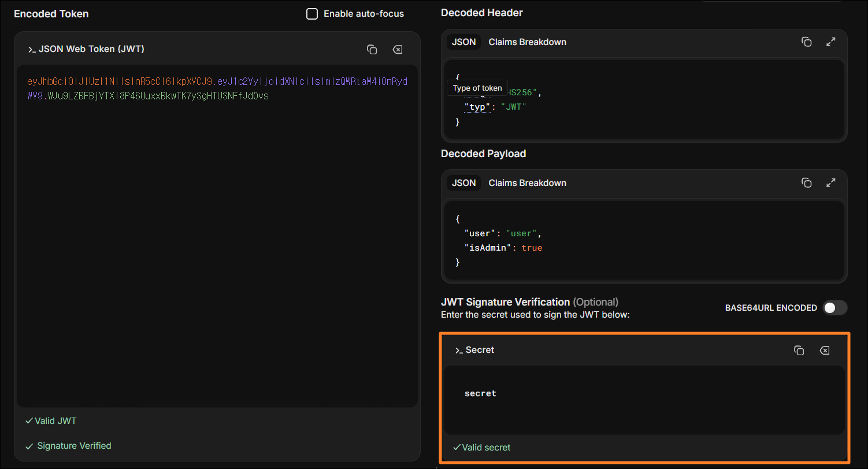Viewport: 868px width, 469px height.
Task: Enable the auto-focus checkbox
Action: [312, 14]
